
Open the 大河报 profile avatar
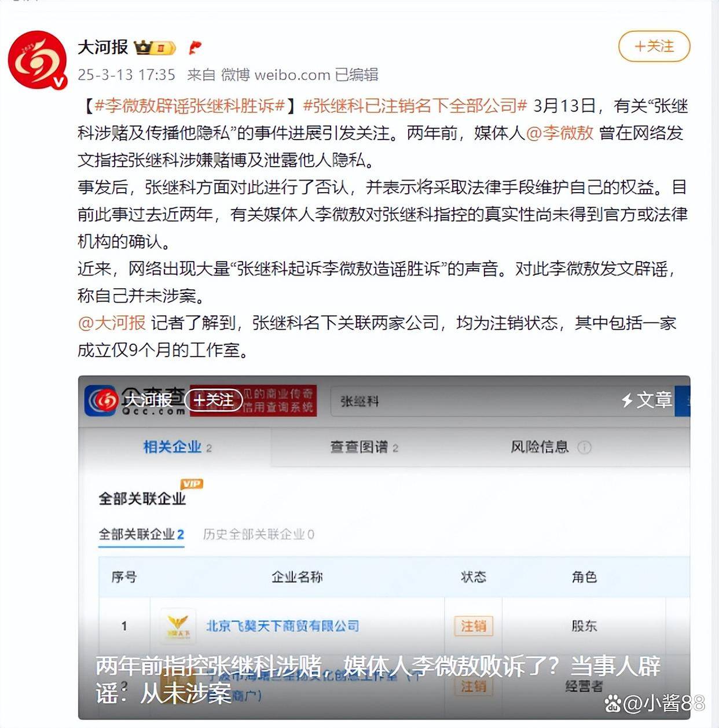coord(38,60)
